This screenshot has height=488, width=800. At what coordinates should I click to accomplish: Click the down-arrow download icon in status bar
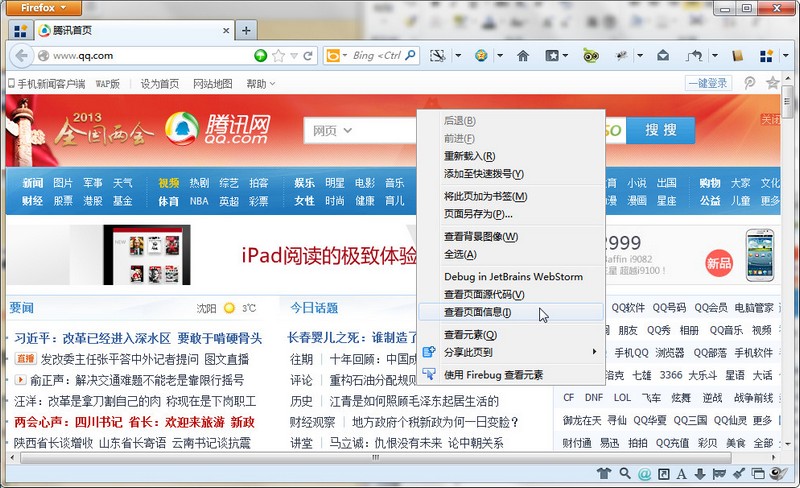(700, 474)
